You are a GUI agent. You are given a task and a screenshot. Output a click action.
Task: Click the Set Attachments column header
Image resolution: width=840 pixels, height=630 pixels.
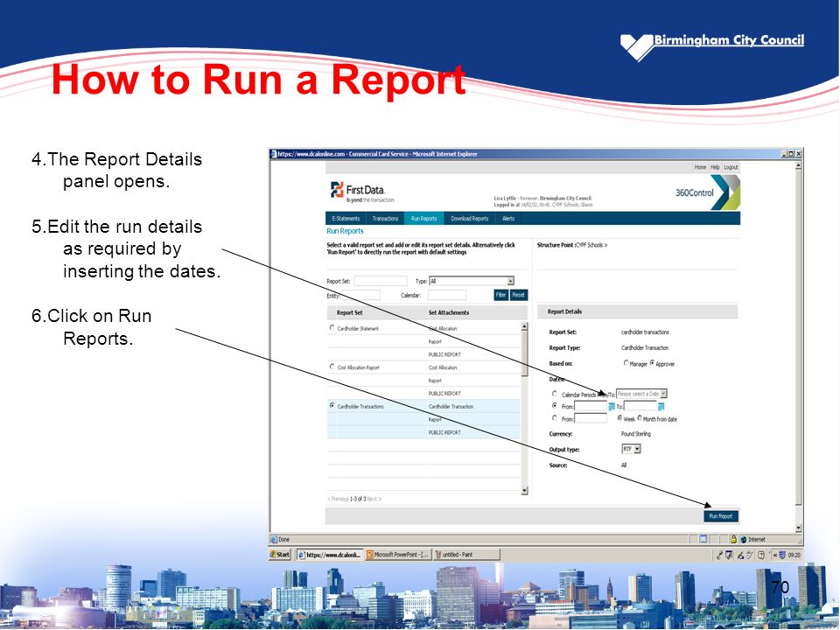(x=448, y=312)
